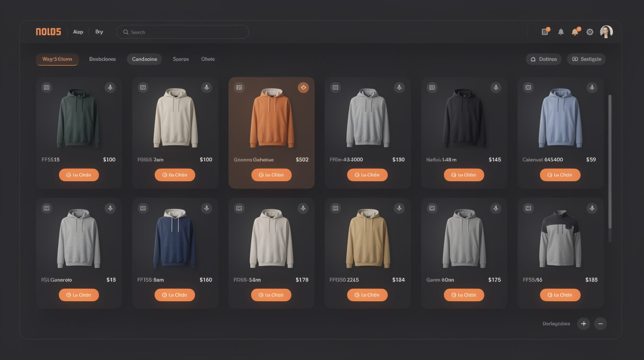Click the tan hoodie product image
This screenshot has height=360, width=644.
(368, 238)
